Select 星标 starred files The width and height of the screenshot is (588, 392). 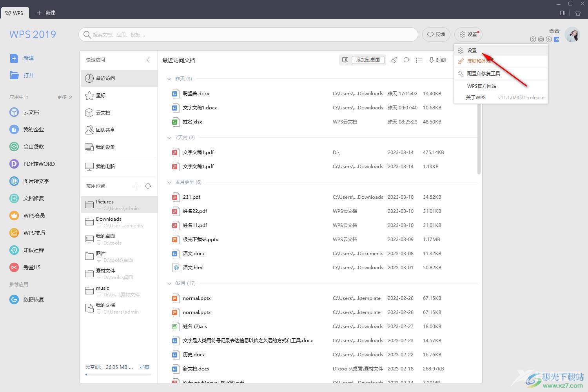click(x=119, y=95)
